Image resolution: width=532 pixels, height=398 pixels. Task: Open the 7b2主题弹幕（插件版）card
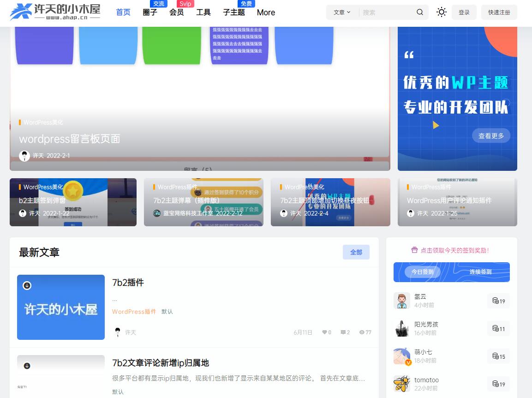[203, 202]
